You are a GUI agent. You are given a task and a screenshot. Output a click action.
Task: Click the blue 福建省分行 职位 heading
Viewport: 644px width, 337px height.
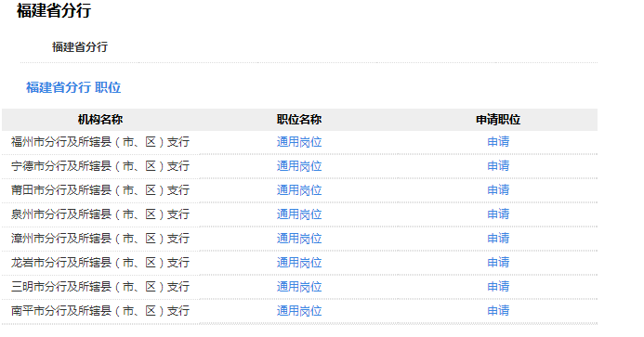click(73, 87)
